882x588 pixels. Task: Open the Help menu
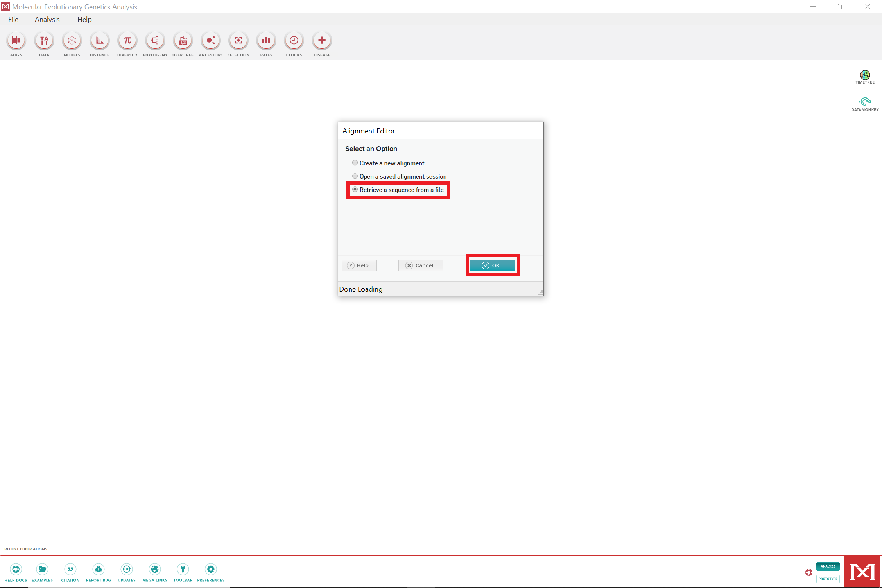(x=84, y=20)
